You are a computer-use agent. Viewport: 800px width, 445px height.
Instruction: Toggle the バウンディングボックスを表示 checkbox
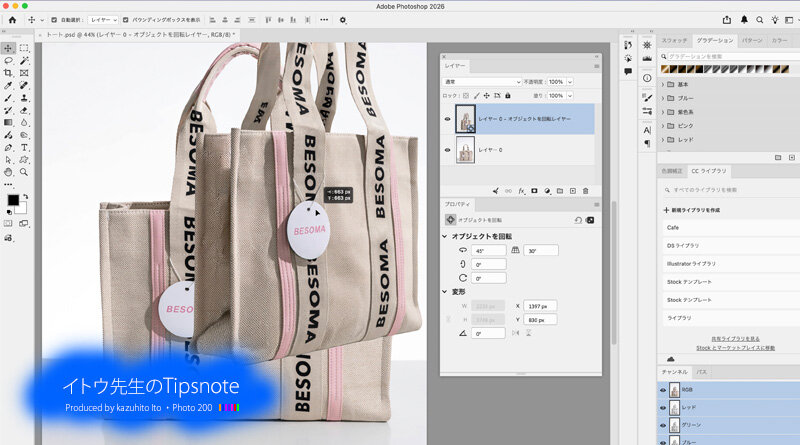coord(126,20)
